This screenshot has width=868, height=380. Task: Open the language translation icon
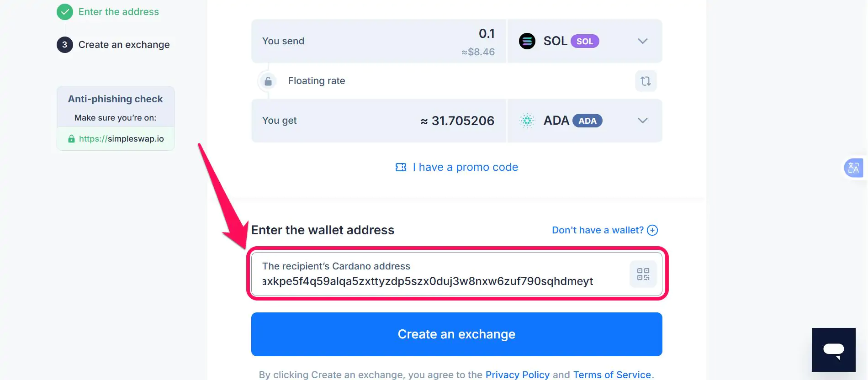pyautogui.click(x=853, y=168)
